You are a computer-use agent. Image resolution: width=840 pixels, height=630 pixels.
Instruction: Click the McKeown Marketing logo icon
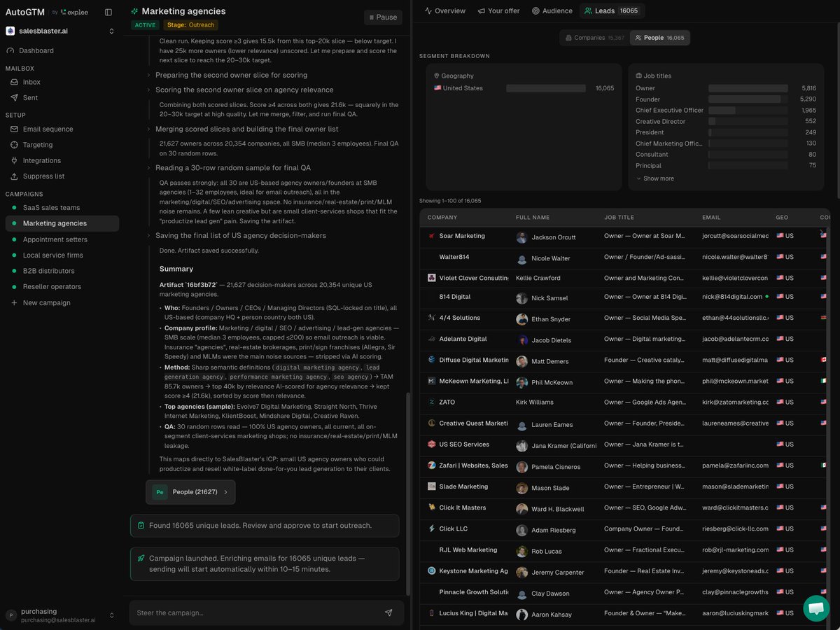(432, 381)
